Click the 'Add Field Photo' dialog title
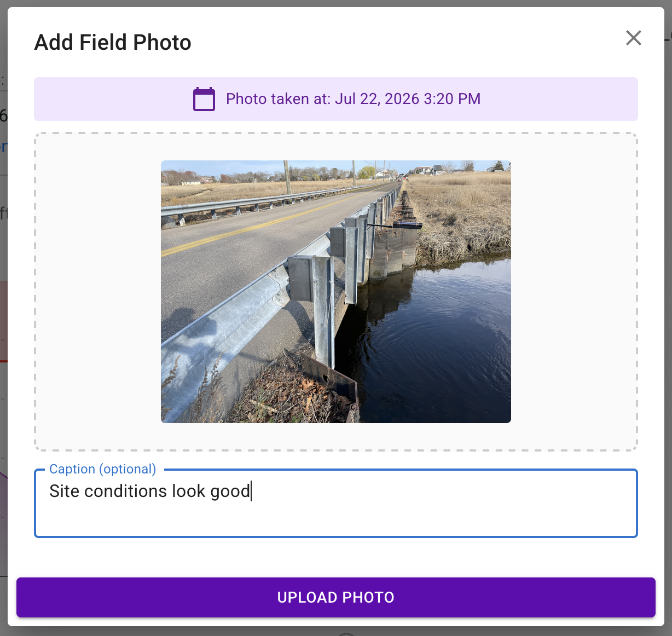Viewport: 672px width, 636px height. click(113, 42)
